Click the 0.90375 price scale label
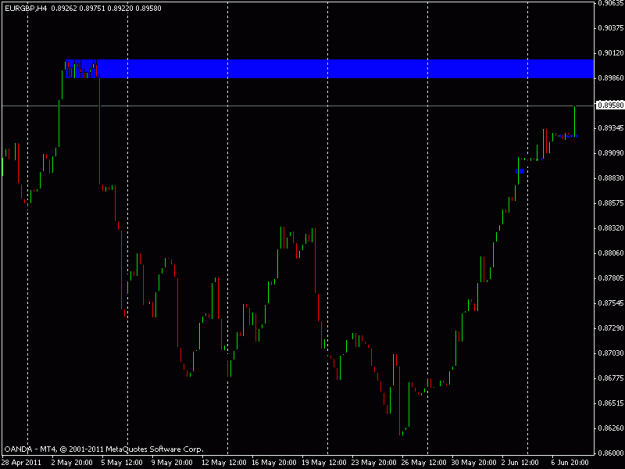The image size is (625, 469). 611,28
